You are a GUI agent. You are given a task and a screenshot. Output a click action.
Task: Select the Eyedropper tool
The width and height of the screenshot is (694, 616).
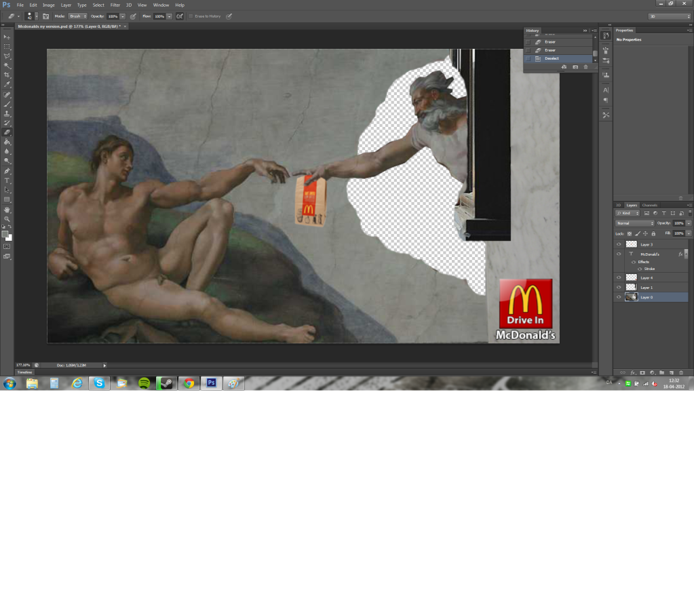[7, 85]
